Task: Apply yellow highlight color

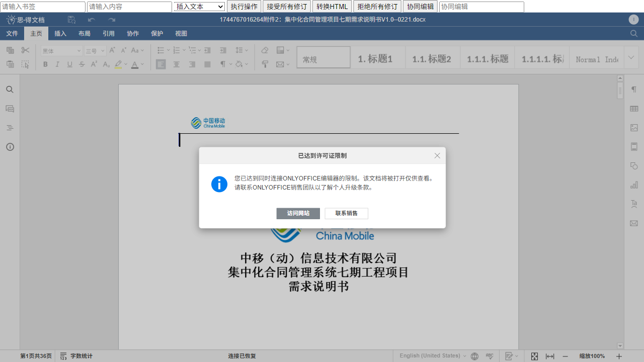Action: pyautogui.click(x=118, y=64)
